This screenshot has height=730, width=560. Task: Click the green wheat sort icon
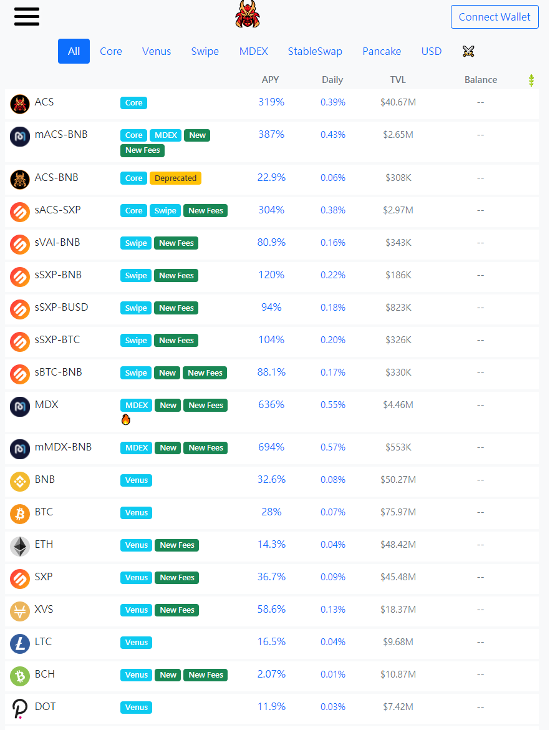click(x=531, y=80)
